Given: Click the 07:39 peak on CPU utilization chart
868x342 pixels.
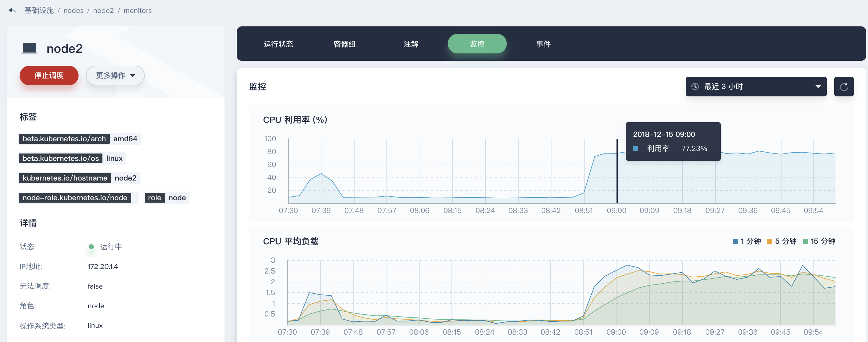Looking at the screenshot, I should pos(321,173).
